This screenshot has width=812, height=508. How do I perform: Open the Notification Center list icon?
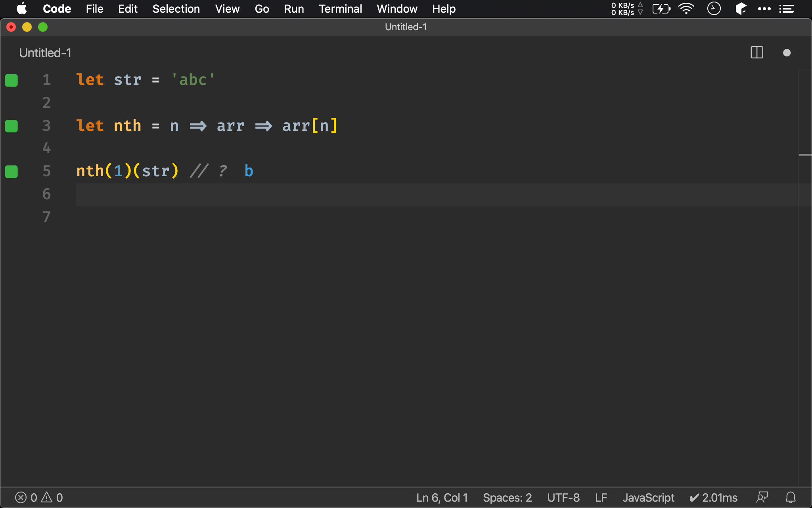(786, 9)
